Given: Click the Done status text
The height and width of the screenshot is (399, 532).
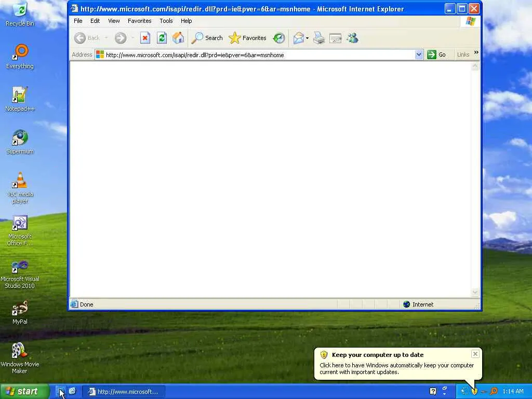Looking at the screenshot, I should (x=87, y=304).
